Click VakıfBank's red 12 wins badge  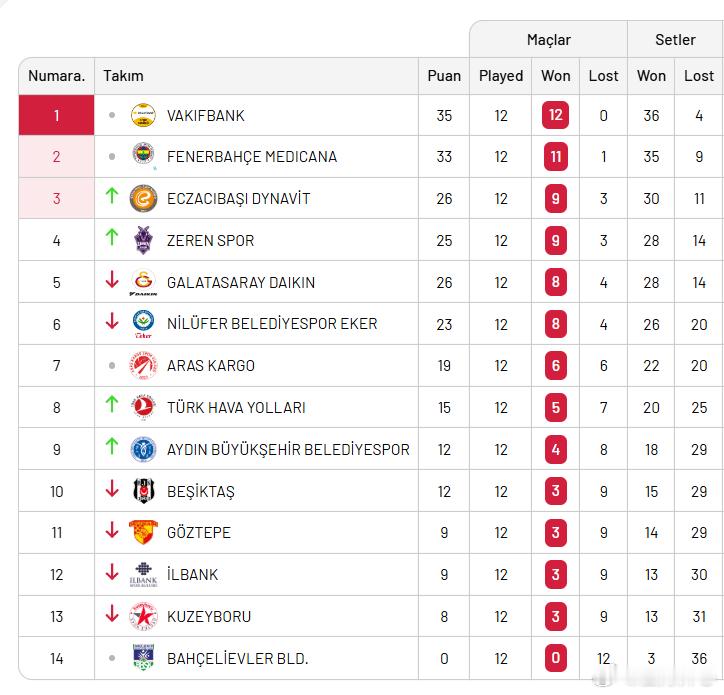coord(556,115)
